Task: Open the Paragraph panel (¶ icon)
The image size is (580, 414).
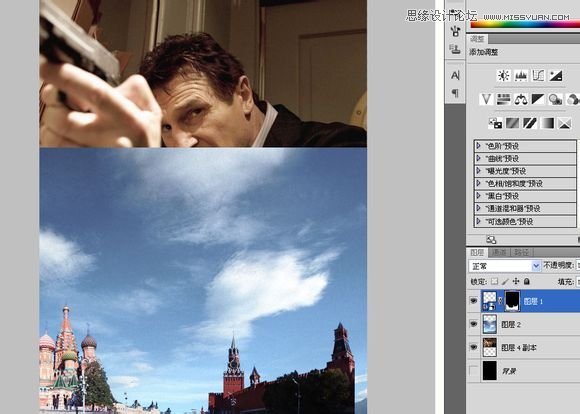Action: click(455, 93)
